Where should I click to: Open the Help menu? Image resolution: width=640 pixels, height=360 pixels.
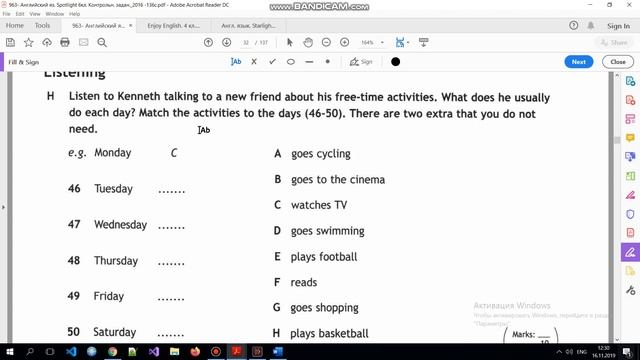(75, 14)
